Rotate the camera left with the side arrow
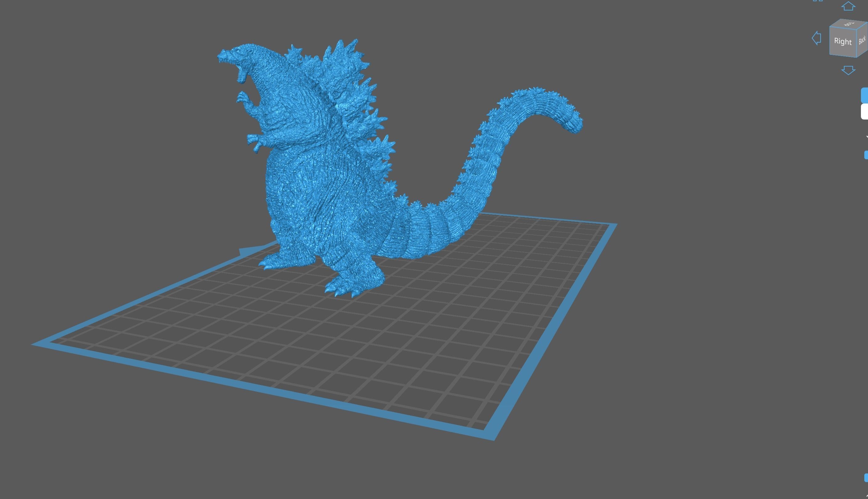The image size is (868, 499). (x=817, y=39)
